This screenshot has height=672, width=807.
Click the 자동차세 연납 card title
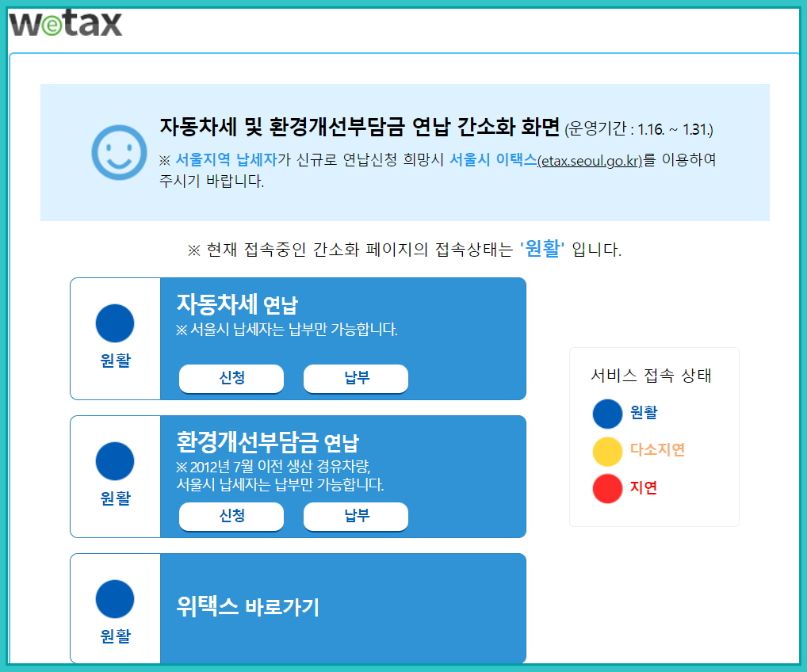coord(237,304)
